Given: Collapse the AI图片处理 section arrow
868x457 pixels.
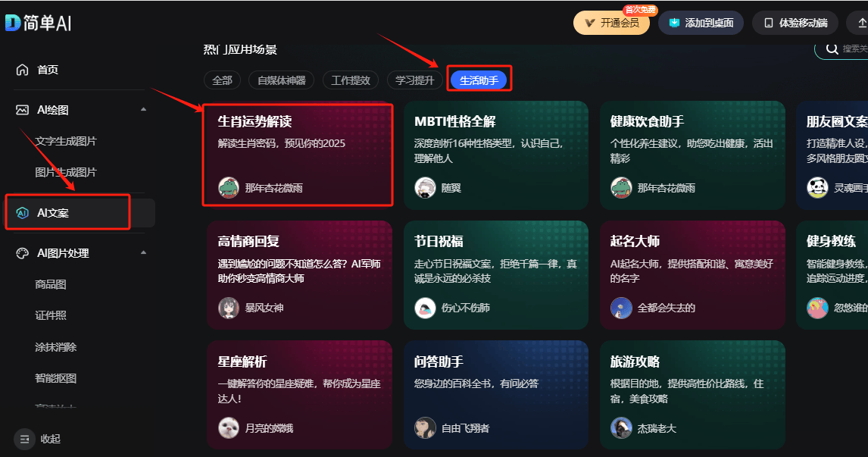Looking at the screenshot, I should pyautogui.click(x=143, y=252).
